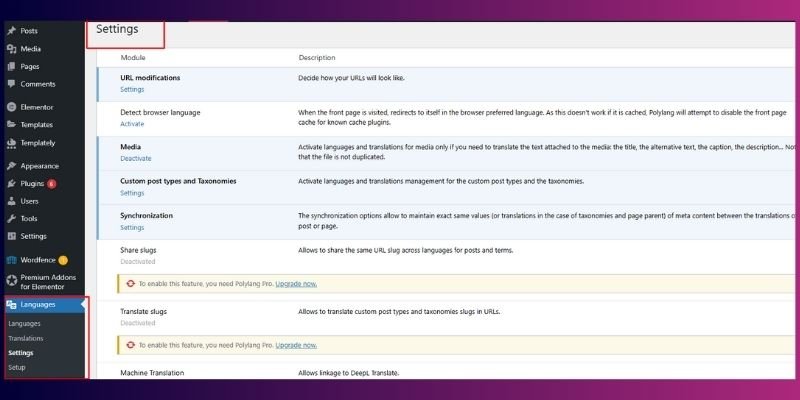
Task: Open Settings link under Synchronization
Action: click(x=132, y=228)
